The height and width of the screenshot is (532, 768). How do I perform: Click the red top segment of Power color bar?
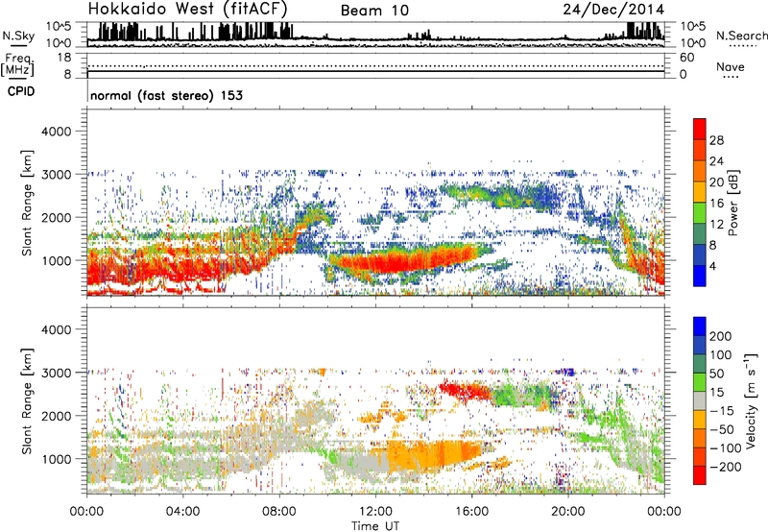click(700, 129)
